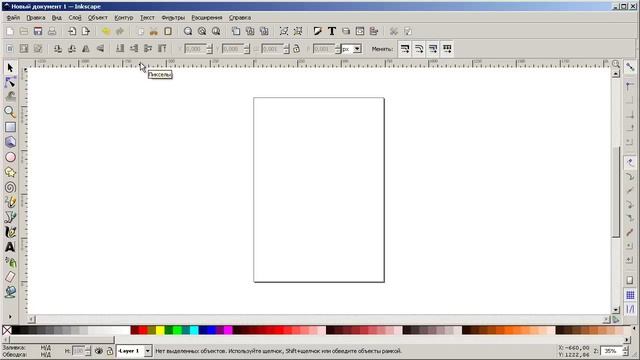This screenshot has height=360, width=640.
Task: Click the Group objects icon
Action: click(x=284, y=31)
